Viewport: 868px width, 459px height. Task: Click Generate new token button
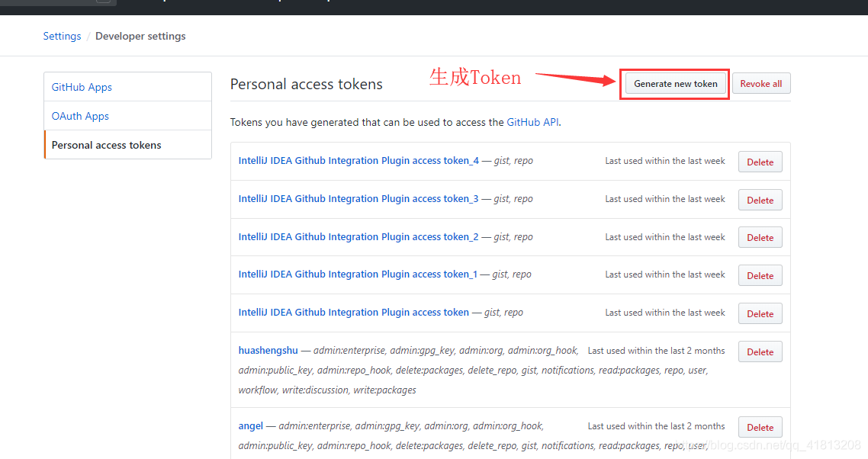675,84
